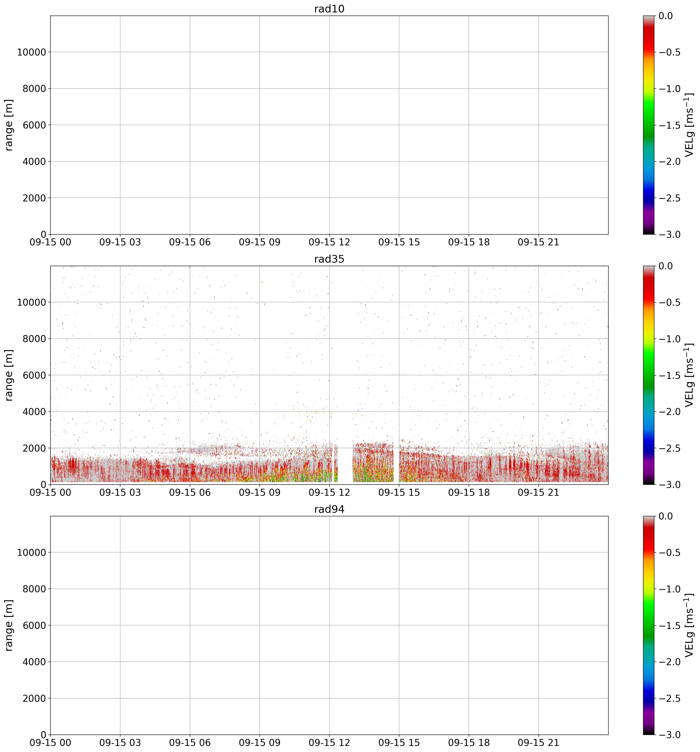Image resolution: width=700 pixels, height=752 pixels.
Task: Click the -3.0 label on the rad35 colorbar
Action: 670,485
